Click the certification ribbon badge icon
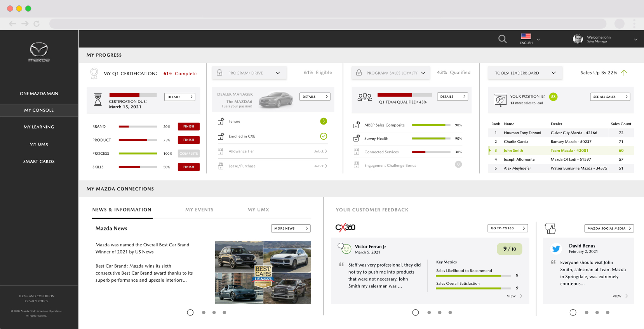This screenshot has width=644, height=329. click(x=94, y=73)
